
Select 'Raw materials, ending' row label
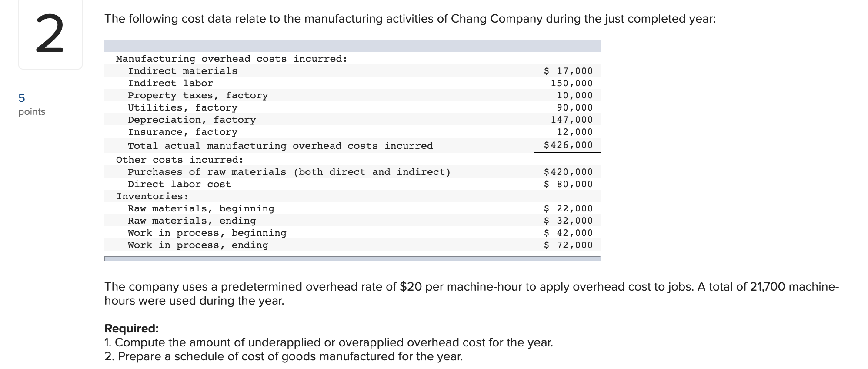192,221
